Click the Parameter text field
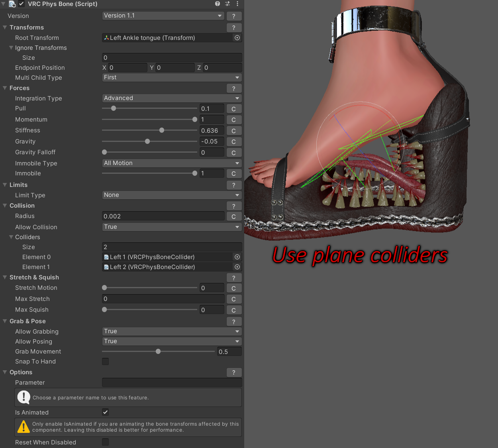Screen dimensions: 498x448 tap(172, 383)
